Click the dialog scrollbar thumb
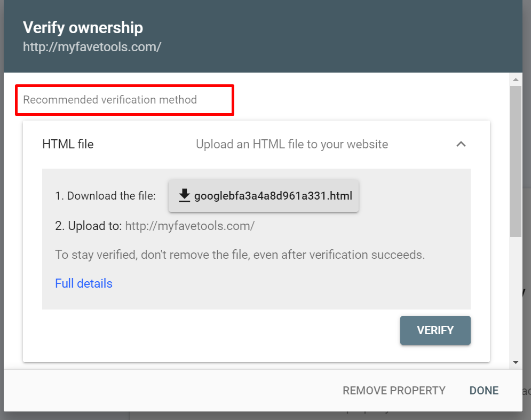 (516, 160)
